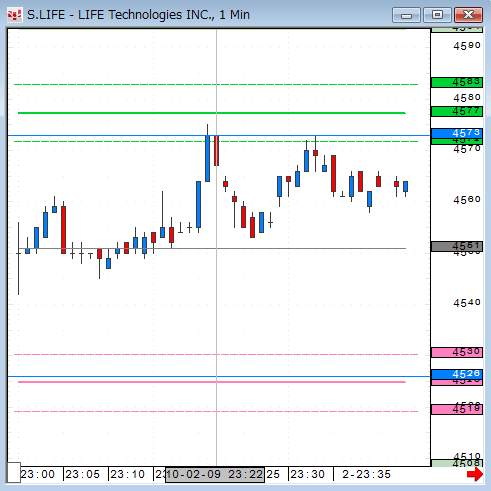Screen dimensions: 491x491
Task: Select the green 4583 price label
Action: tap(457, 82)
